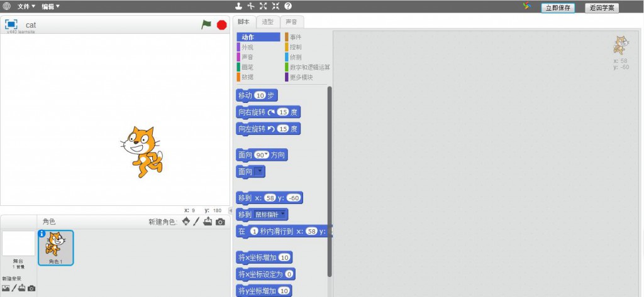Click the x value 58 in 移到 block

(270, 198)
